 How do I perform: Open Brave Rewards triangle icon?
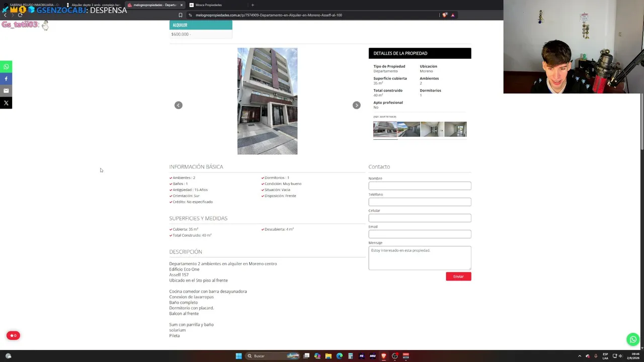[453, 15]
